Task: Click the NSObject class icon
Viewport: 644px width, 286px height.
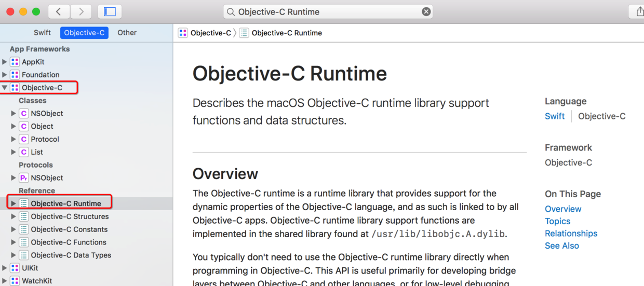Action: pos(24,113)
